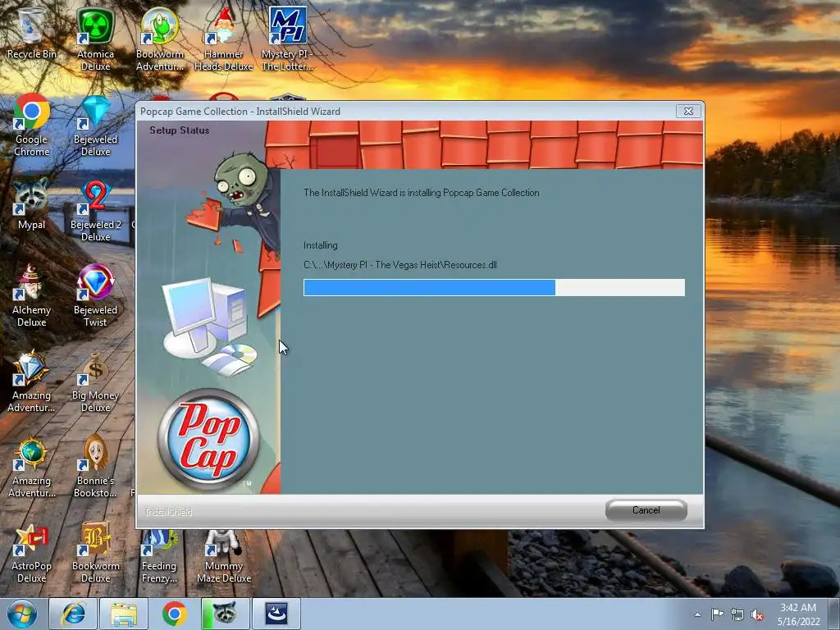This screenshot has height=630, width=840.
Task: Click the InstallShield Wizard title bar text
Action: click(x=240, y=112)
